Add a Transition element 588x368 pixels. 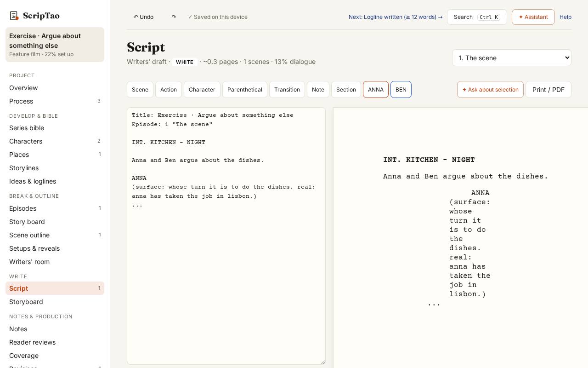click(x=287, y=90)
